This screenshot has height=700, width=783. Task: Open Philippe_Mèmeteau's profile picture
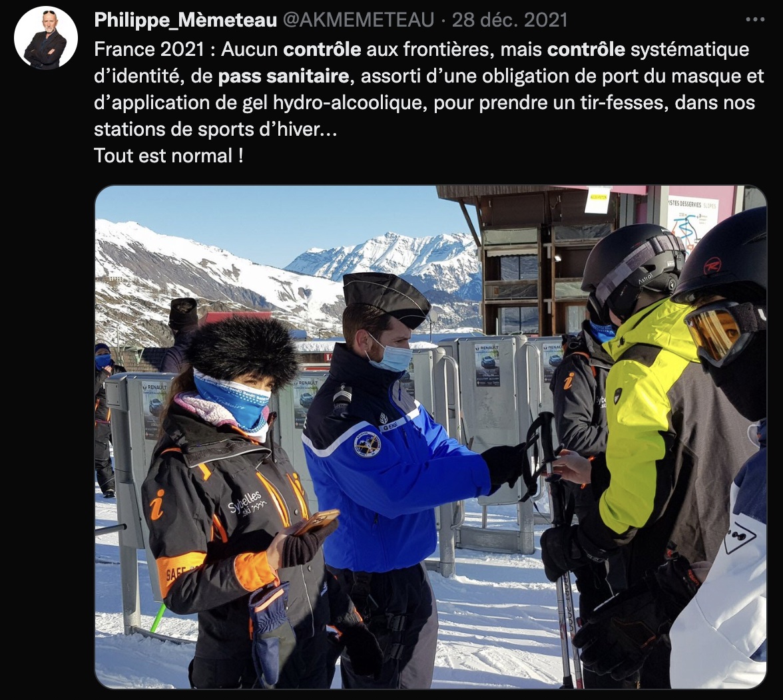pyautogui.click(x=46, y=38)
